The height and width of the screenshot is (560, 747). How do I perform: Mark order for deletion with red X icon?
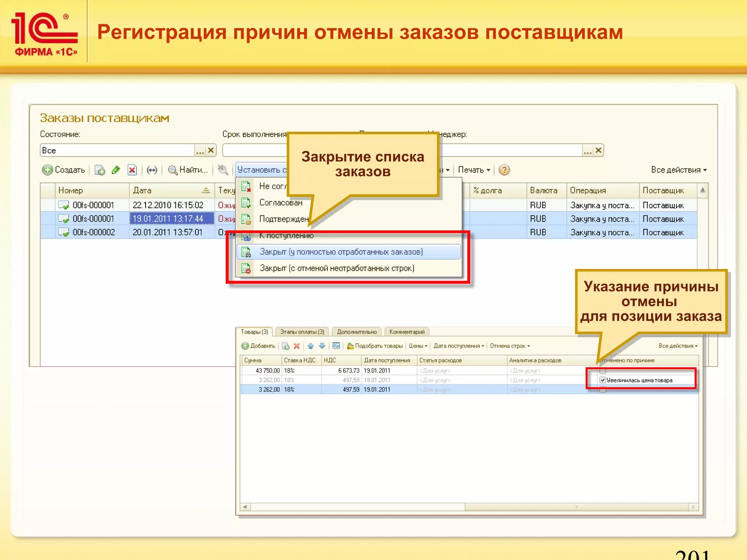click(x=132, y=170)
